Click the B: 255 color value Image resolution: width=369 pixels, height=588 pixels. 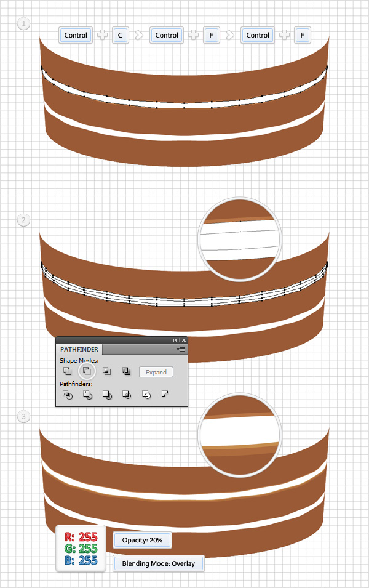81,560
